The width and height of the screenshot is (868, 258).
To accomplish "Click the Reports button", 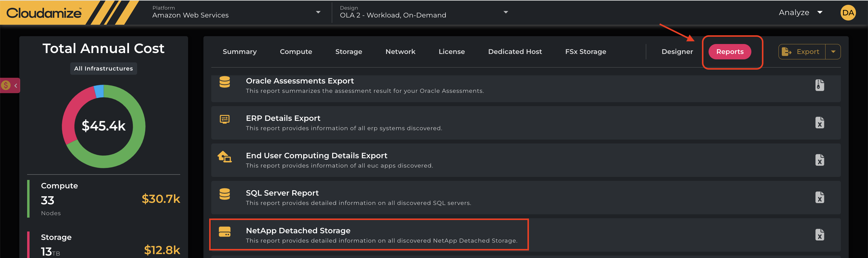I will point(729,52).
